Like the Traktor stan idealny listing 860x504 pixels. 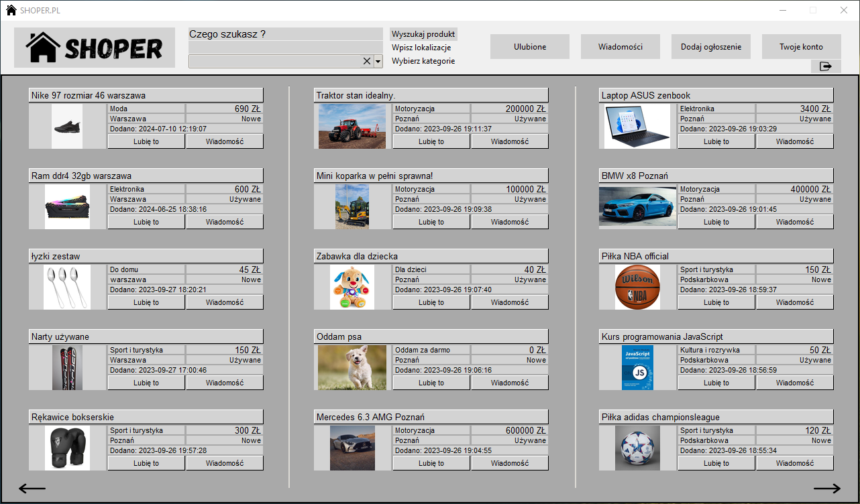431,141
